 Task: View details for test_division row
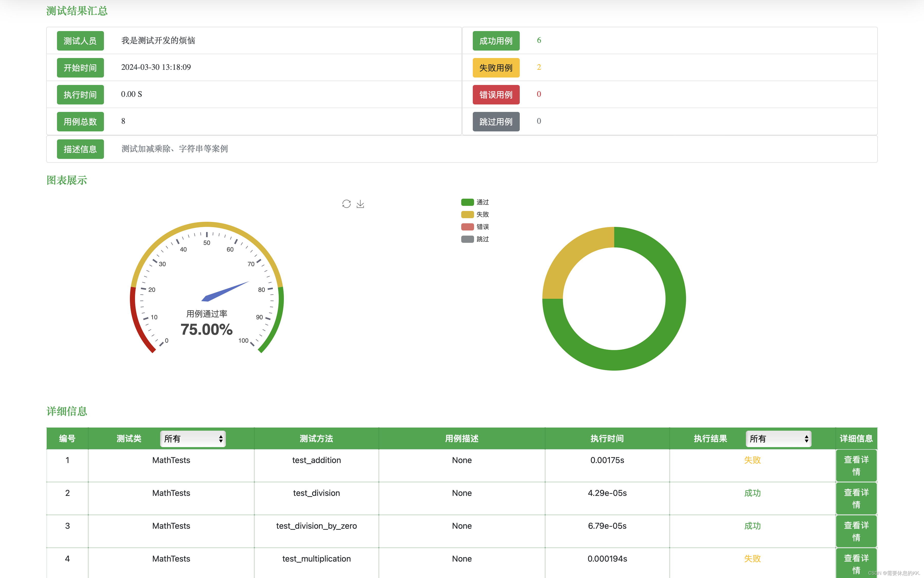[856, 498]
